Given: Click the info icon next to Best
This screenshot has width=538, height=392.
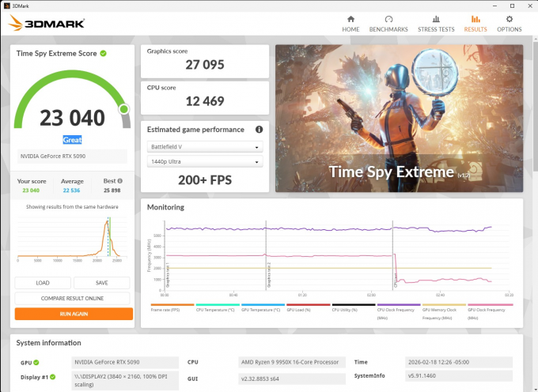Looking at the screenshot, I should [x=119, y=181].
